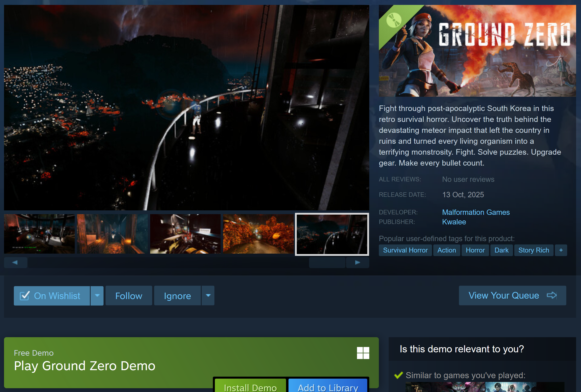The image size is (581, 392).
Task: Expand the Ignore options dropdown arrow
Action: (x=208, y=296)
